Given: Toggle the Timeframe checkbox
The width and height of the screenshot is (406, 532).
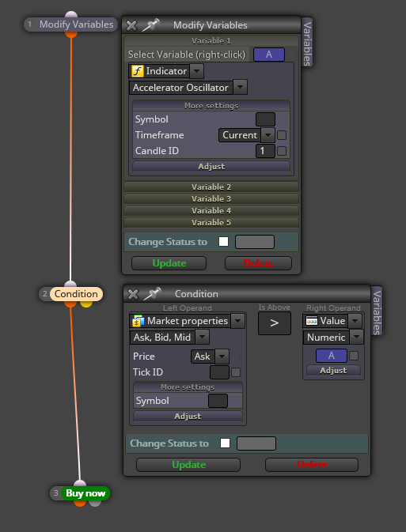Looking at the screenshot, I should (x=282, y=135).
